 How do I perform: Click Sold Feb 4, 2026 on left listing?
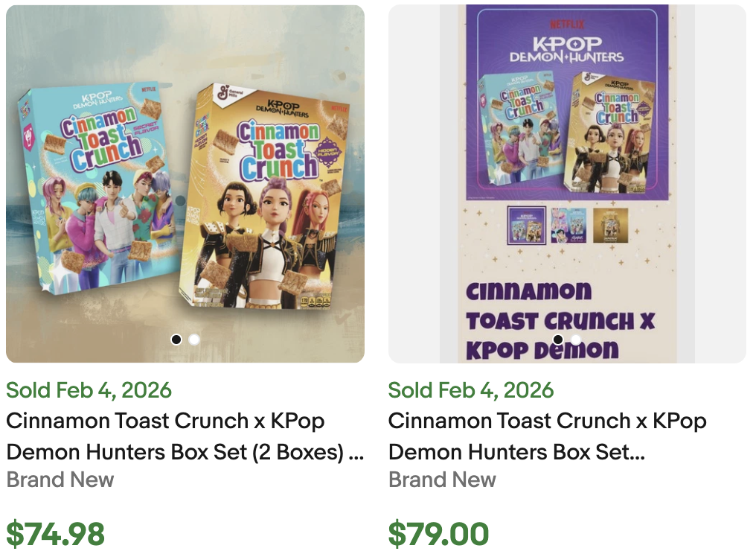(89, 390)
